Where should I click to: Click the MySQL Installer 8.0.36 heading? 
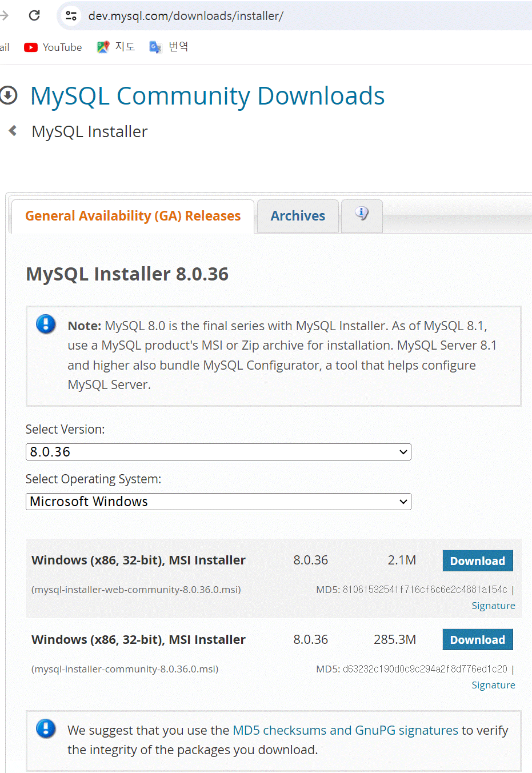point(127,274)
